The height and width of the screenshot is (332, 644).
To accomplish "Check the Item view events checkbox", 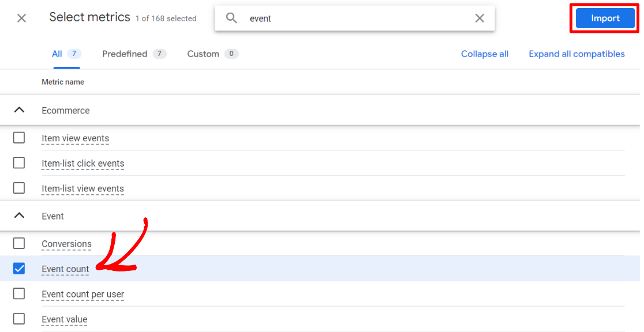I will (19, 138).
